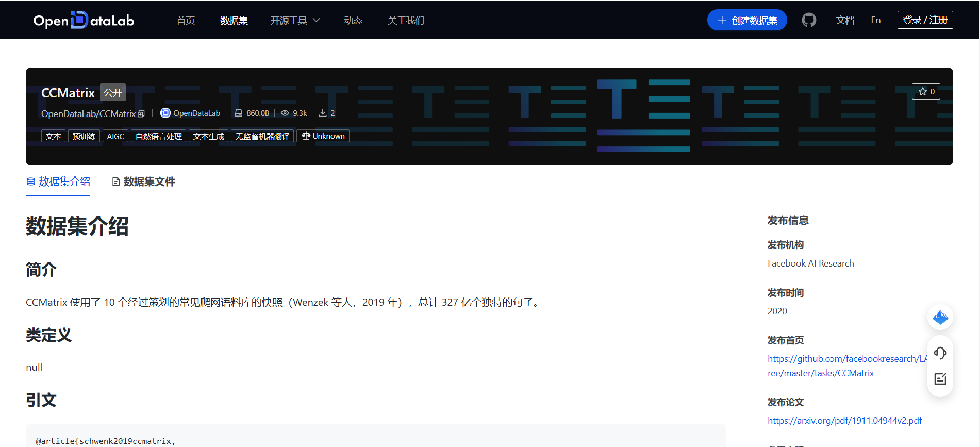
Task: Copy the OpenDataLab/CCMatrix path icon
Action: click(141, 113)
